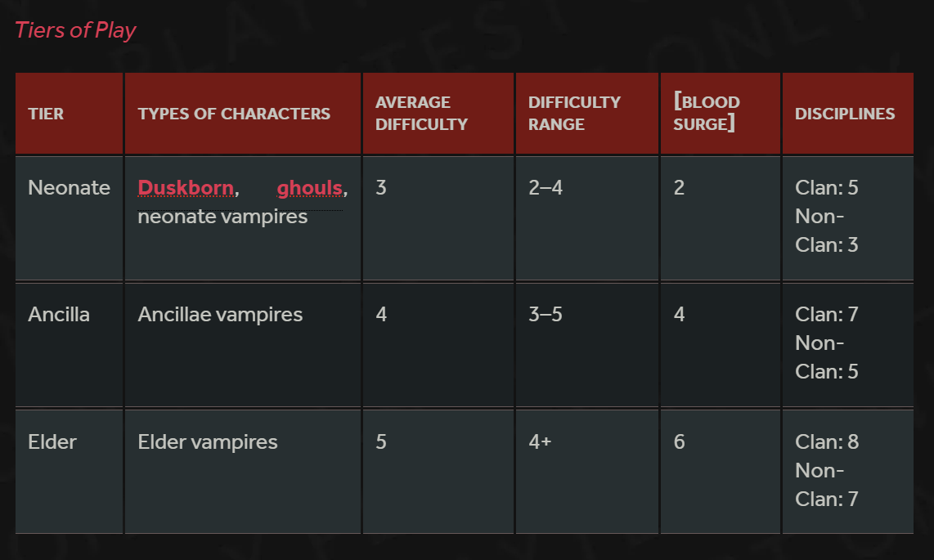Select the DISCIPLINES column header
The width and height of the screenshot is (934, 560).
point(847,113)
